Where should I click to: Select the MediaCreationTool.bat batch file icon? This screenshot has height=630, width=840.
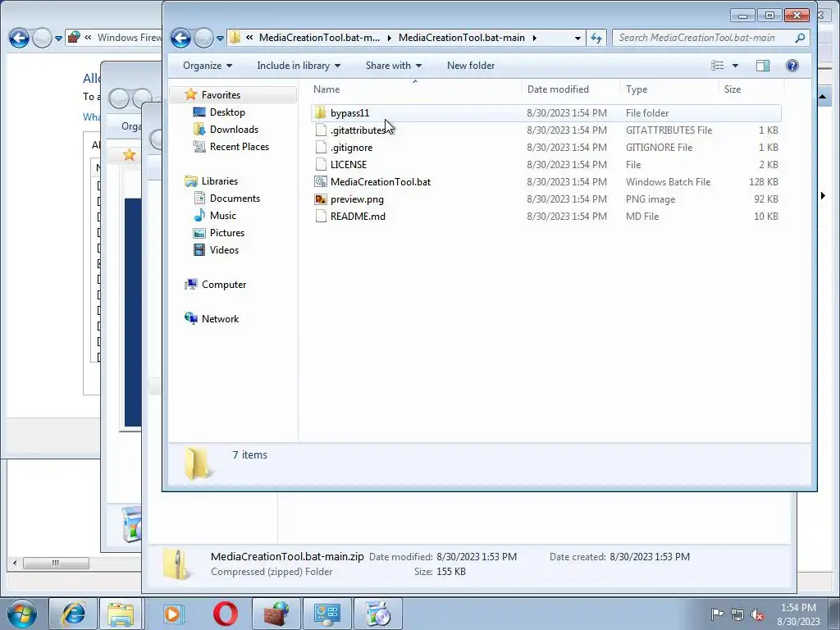pos(321,181)
